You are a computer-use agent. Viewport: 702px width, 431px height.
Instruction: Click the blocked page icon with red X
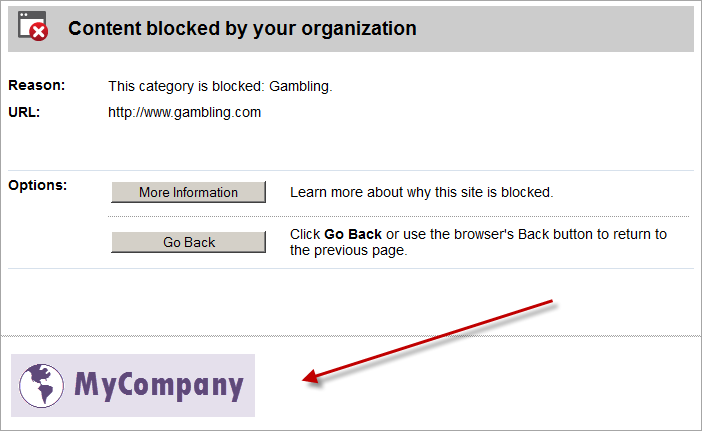(x=33, y=26)
